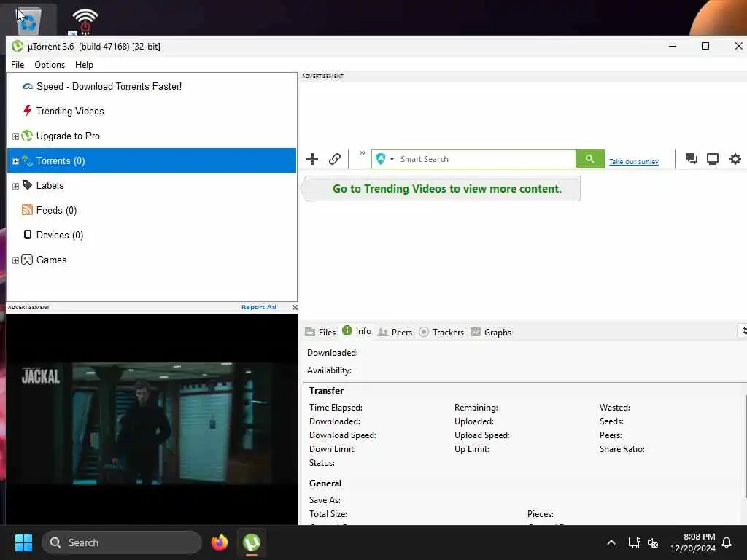The width and height of the screenshot is (747, 560).
Task: Click the Feeds RSS icon
Action: point(28,209)
